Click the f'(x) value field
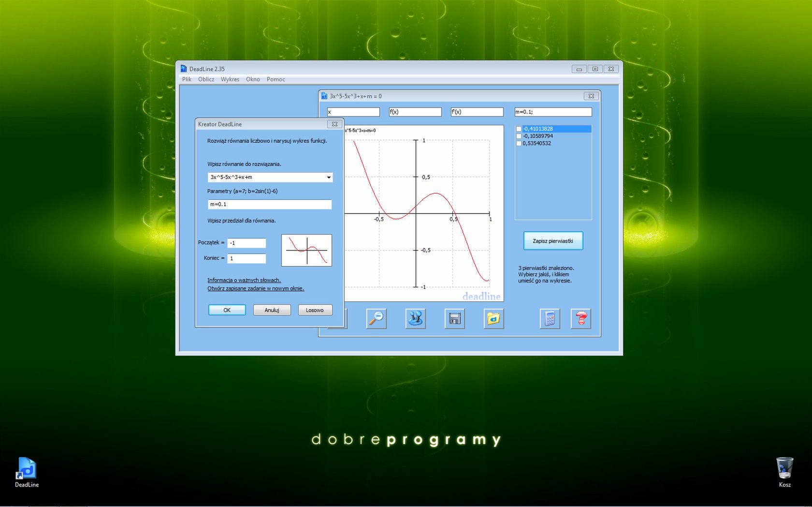 [477, 112]
